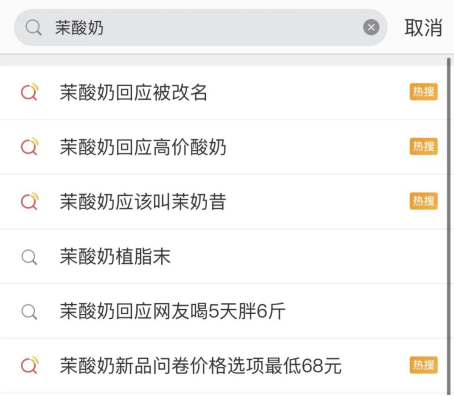Tap the magnifier icon in the search bar
This screenshot has height=396, width=454.
click(x=33, y=28)
